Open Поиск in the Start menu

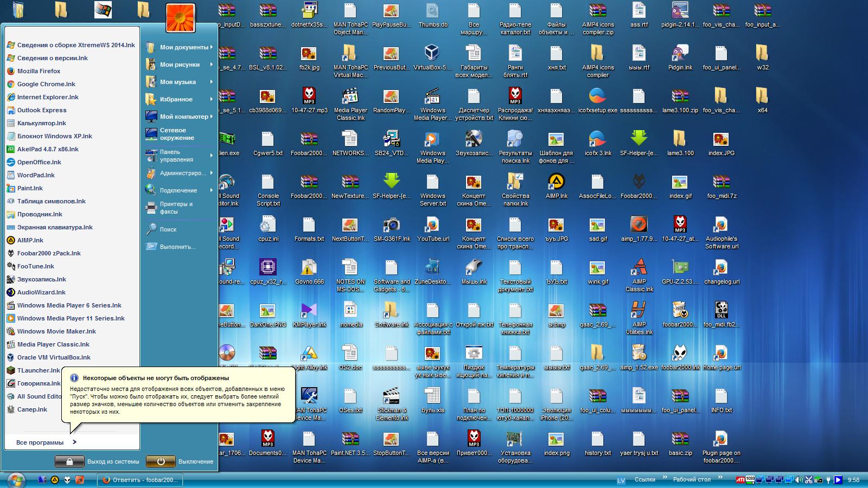[x=168, y=229]
